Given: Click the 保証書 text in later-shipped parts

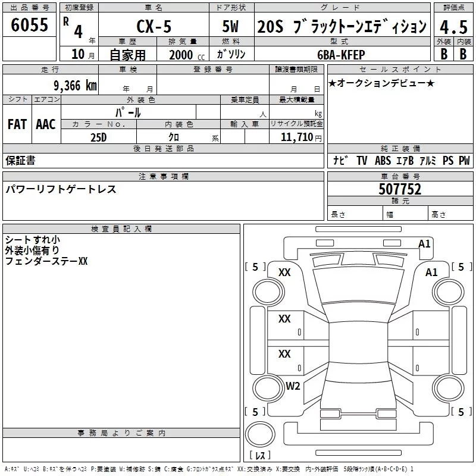Looking at the screenshot, I should click(x=20, y=160).
